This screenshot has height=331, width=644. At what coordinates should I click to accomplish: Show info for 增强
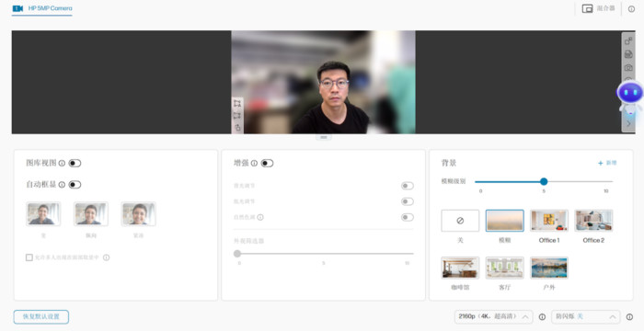pos(254,164)
